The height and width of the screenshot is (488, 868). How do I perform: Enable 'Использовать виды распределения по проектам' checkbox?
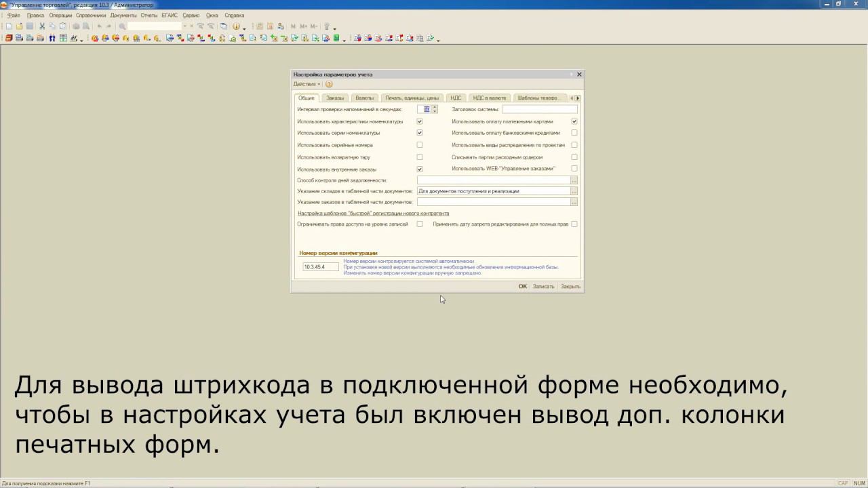click(x=574, y=145)
